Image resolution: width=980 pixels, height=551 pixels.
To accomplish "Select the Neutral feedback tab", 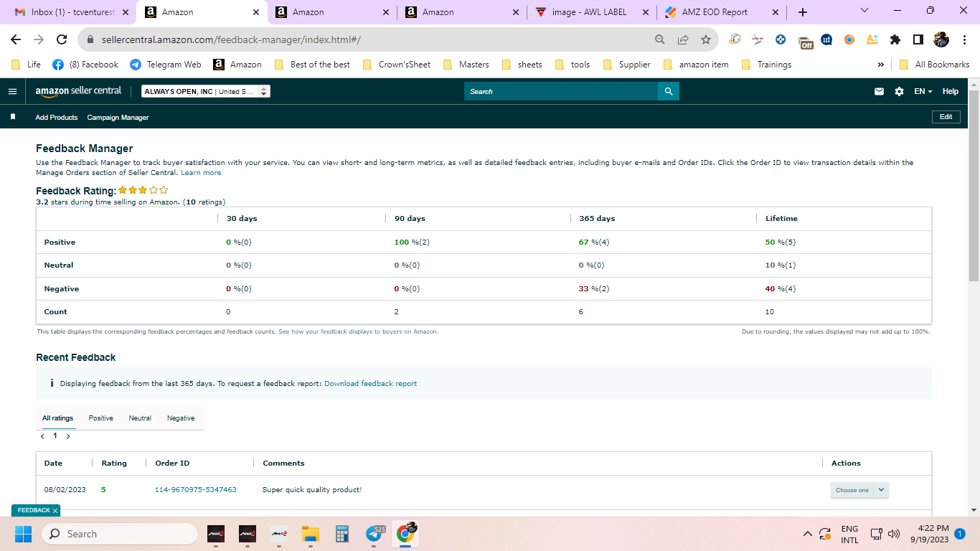I will 140,418.
